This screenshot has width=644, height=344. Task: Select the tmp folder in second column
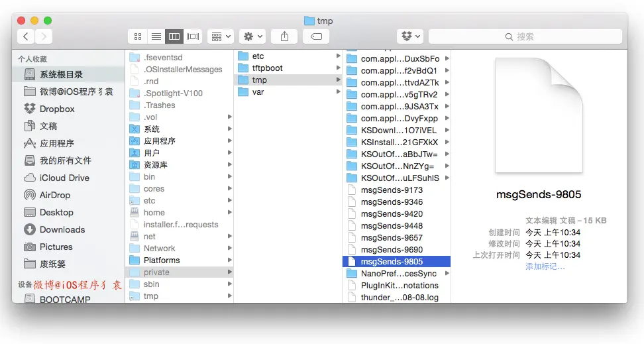tap(288, 80)
